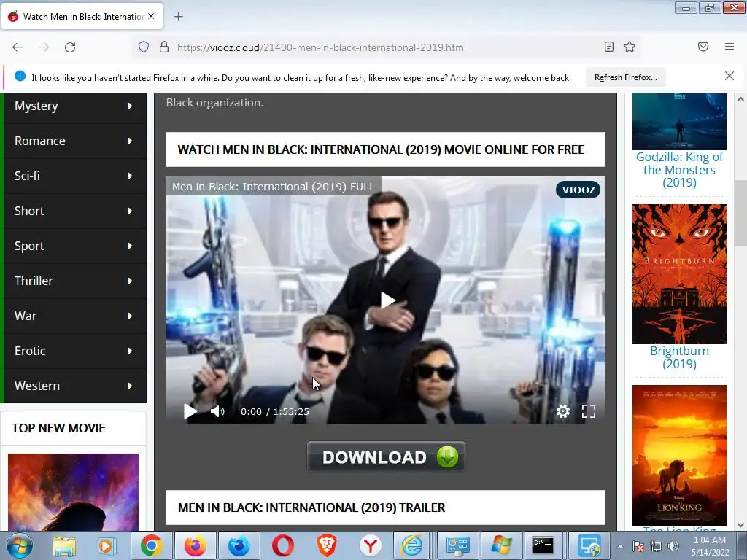The height and width of the screenshot is (560, 747).
Task: Click the Godzilla poster thumbnail
Action: tap(679, 122)
